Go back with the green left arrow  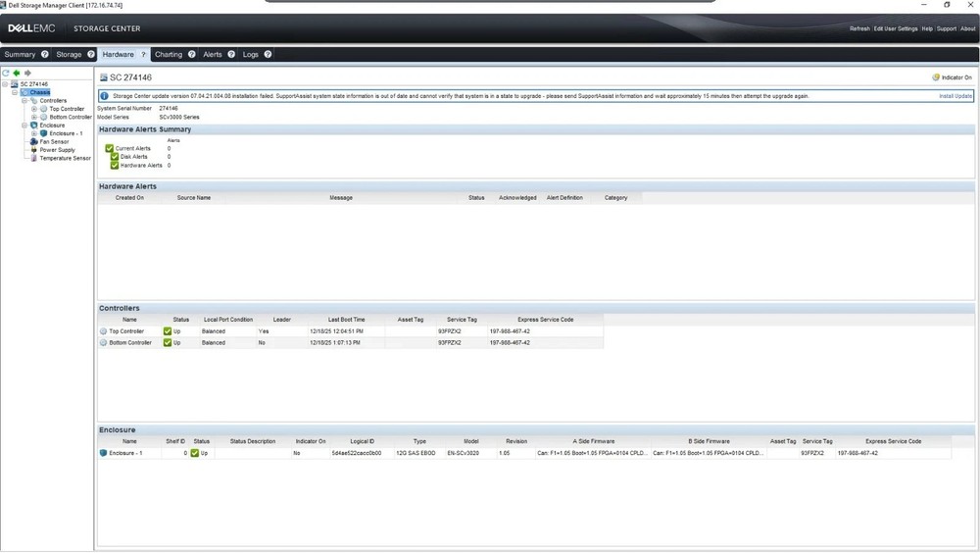pyautogui.click(x=17, y=74)
